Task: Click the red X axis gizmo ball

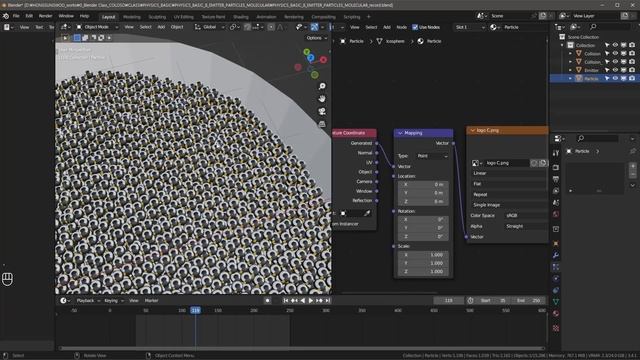Action: 323,60
